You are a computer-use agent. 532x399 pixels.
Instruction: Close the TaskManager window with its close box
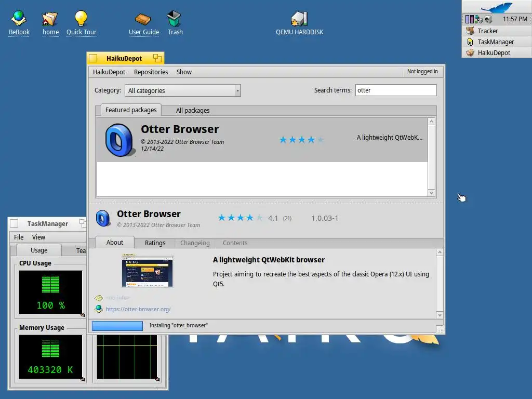coord(14,223)
